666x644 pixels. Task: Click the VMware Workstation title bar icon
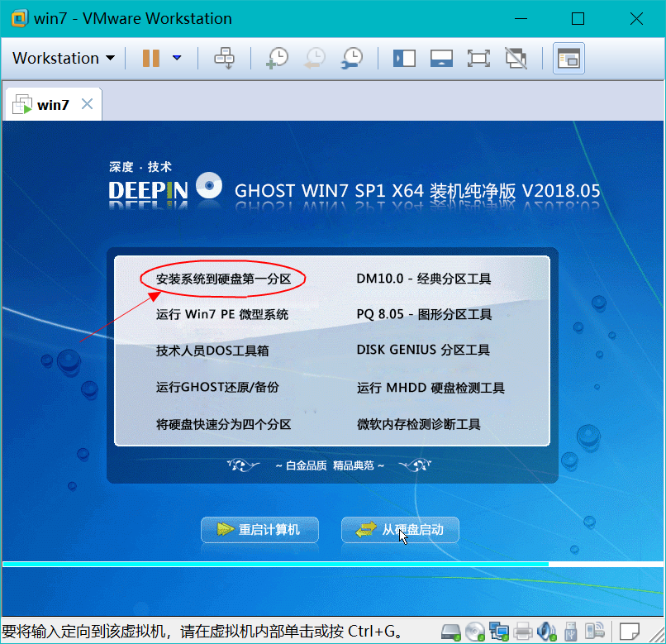point(20,19)
